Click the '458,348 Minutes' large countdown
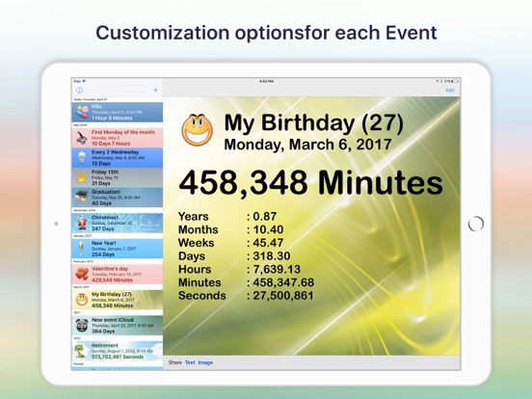532x399 pixels. pos(310,183)
